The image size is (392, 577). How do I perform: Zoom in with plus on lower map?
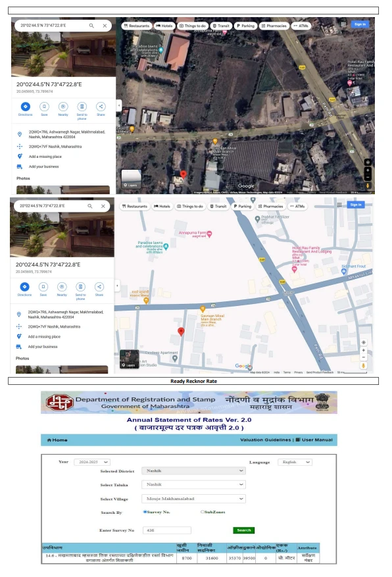pos(363,350)
